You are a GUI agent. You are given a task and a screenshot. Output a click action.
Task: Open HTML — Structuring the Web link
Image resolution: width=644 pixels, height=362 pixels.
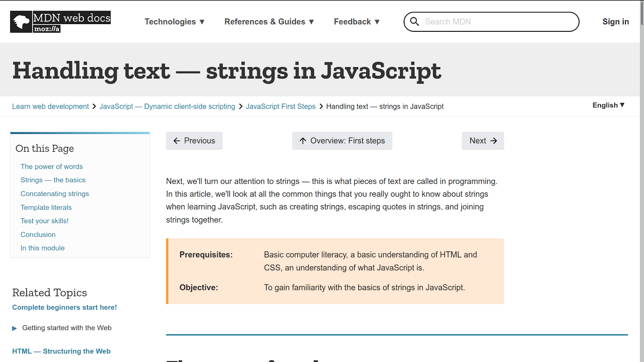click(61, 352)
